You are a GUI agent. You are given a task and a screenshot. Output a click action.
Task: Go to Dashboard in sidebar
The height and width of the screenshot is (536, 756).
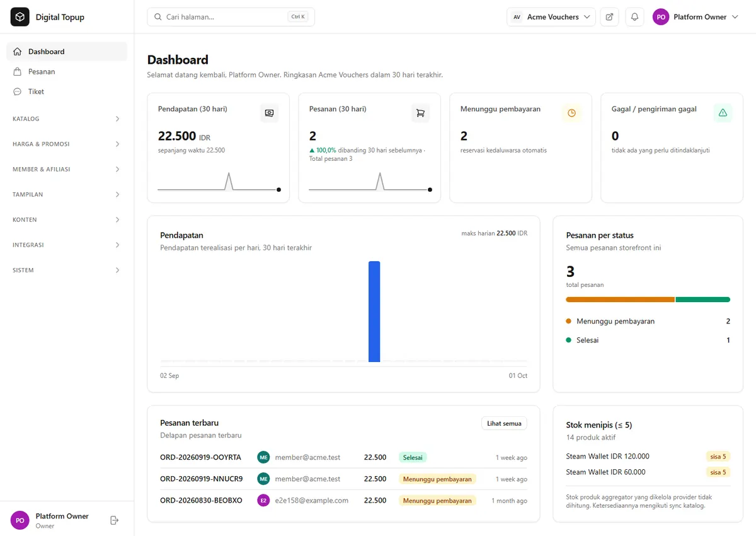coord(67,52)
